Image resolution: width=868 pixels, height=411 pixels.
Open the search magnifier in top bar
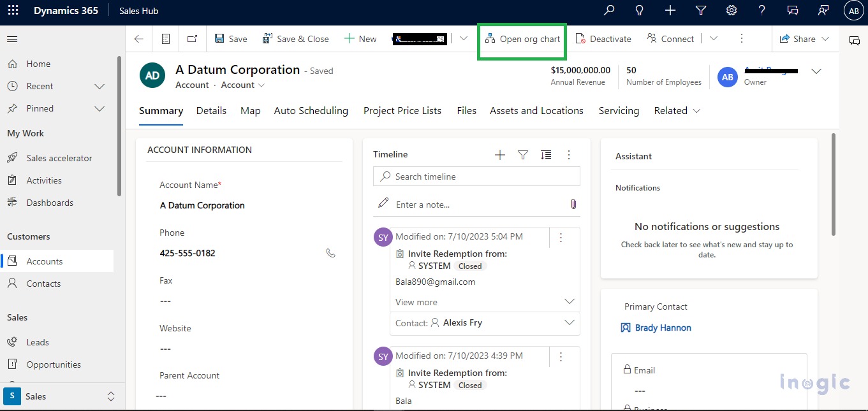coord(609,10)
